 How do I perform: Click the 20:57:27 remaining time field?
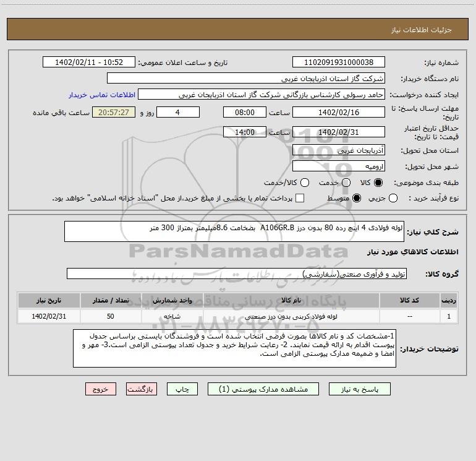[114, 112]
